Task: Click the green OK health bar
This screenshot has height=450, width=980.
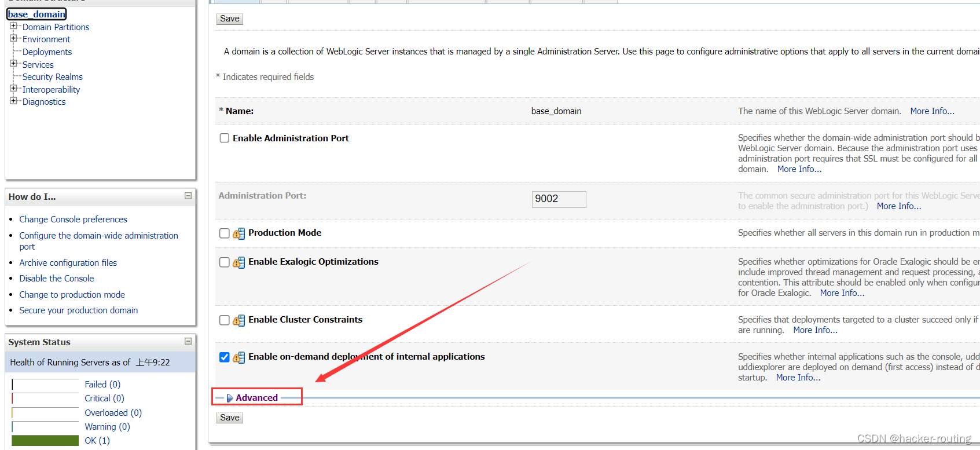Action: (45, 441)
